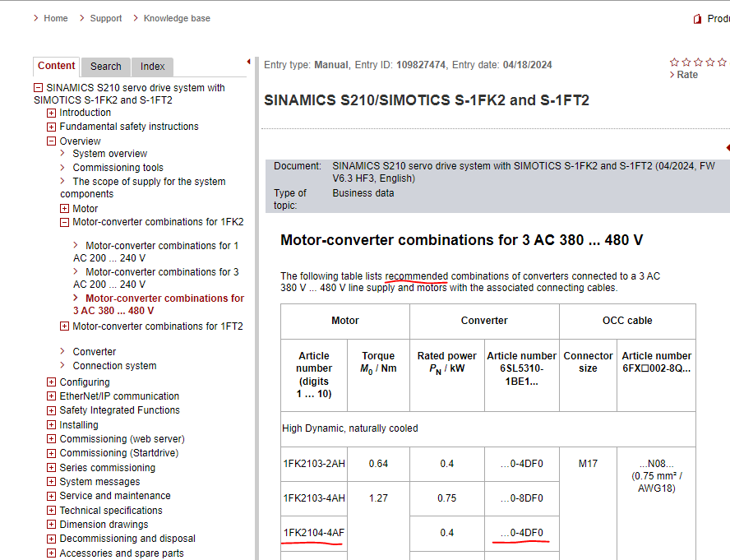Expand Service and maintenance node

click(51, 496)
